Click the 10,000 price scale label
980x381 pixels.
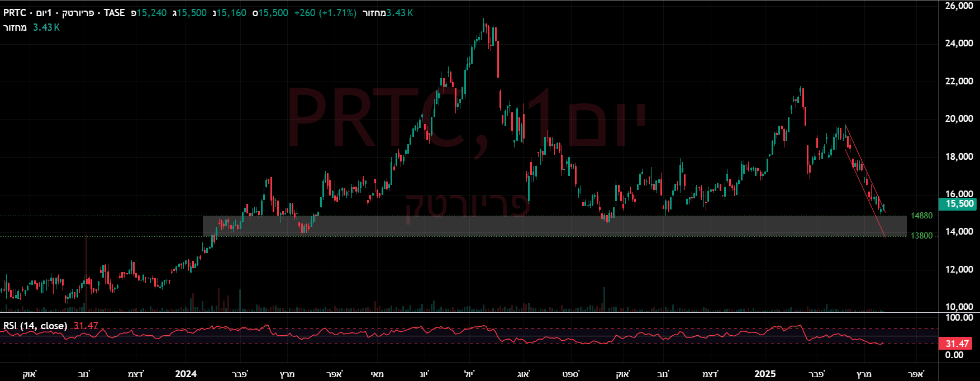959,307
